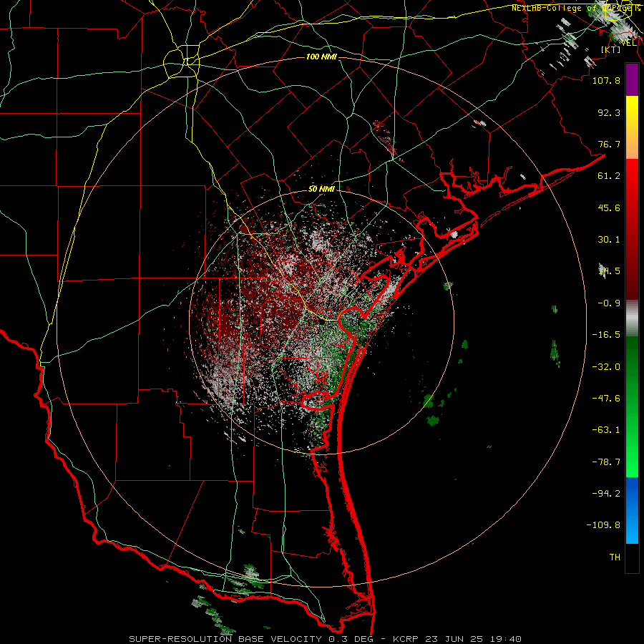The height and width of the screenshot is (644, 644).
Task: Click the -63.1 velocity scale value
Action: tap(606, 430)
